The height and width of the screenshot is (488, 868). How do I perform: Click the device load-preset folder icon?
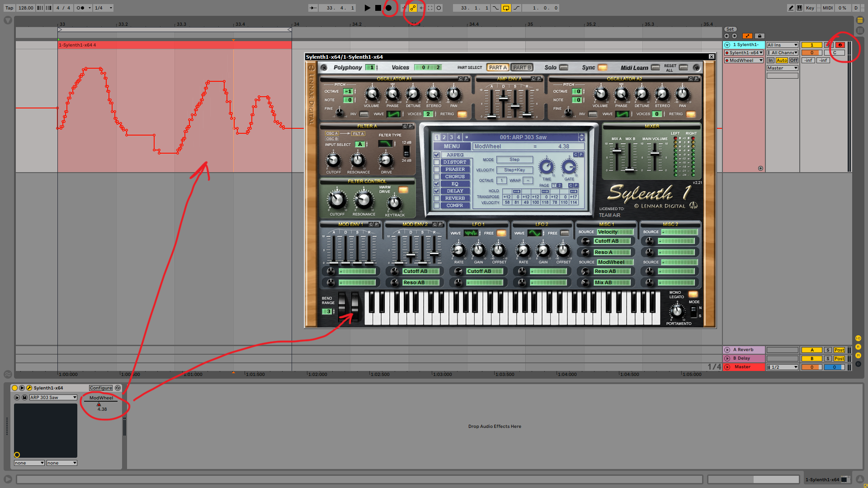pyautogui.click(x=17, y=397)
